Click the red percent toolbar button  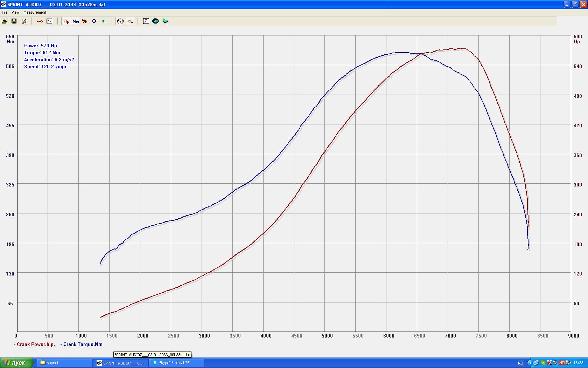85,21
